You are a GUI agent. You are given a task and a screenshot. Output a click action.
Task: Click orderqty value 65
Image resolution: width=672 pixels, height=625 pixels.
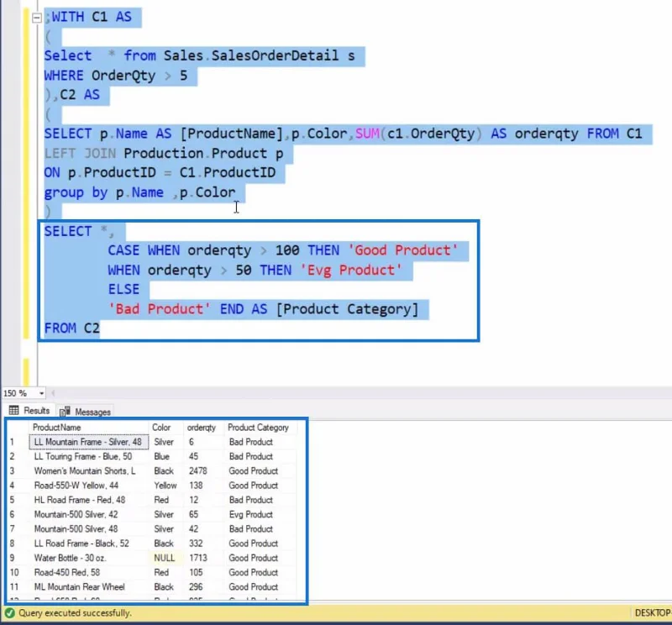tap(204, 514)
